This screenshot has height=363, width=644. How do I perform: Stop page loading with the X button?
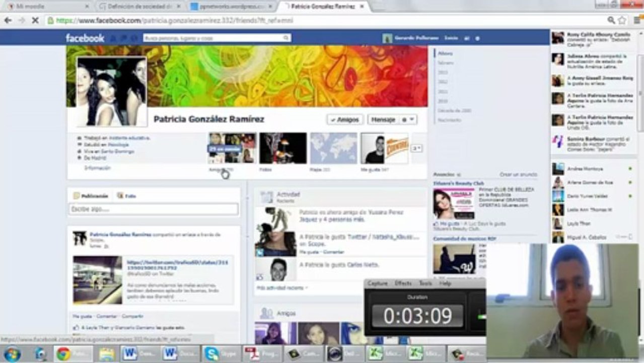pos(35,21)
